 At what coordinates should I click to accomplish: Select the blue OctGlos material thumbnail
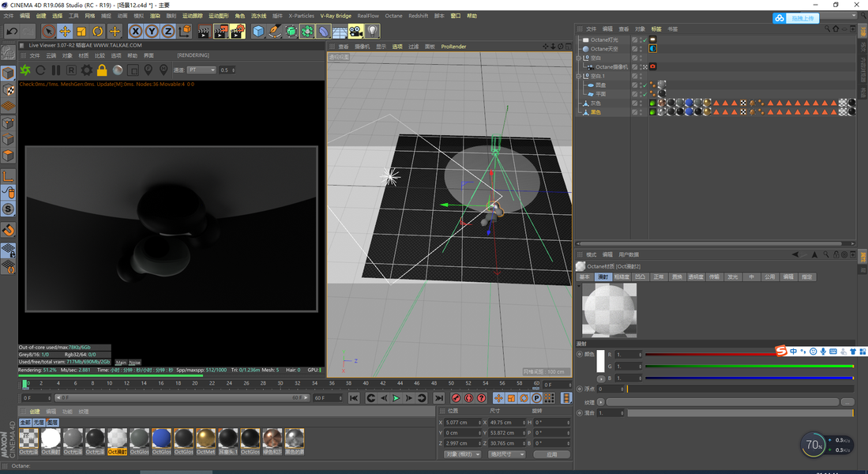[x=161, y=438]
